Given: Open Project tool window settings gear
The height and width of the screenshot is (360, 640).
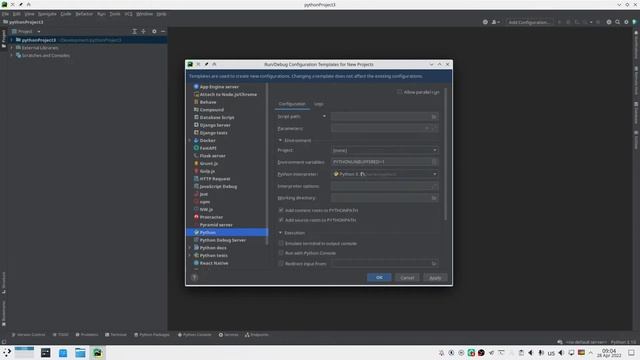Looking at the screenshot, I should (x=154, y=31).
